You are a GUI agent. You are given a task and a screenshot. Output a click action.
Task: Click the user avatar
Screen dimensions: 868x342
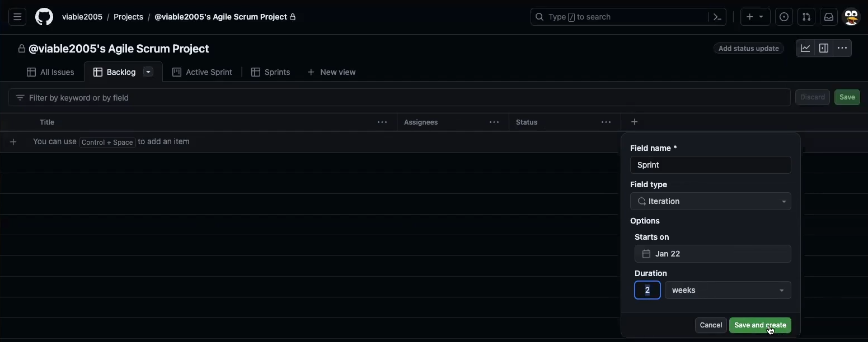pos(851,17)
